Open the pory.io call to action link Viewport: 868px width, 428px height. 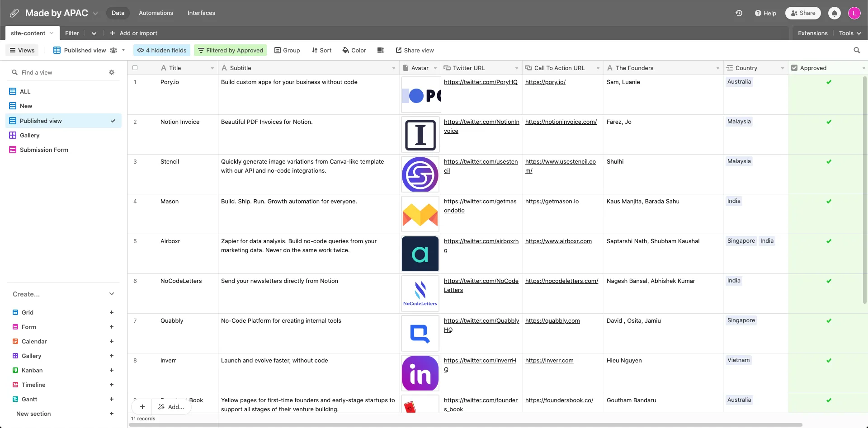click(545, 82)
